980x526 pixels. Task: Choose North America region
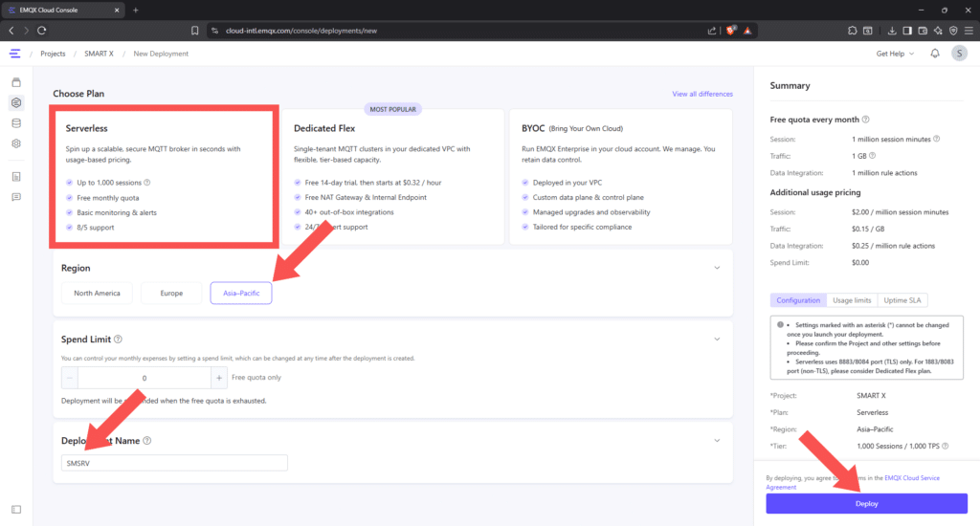97,293
